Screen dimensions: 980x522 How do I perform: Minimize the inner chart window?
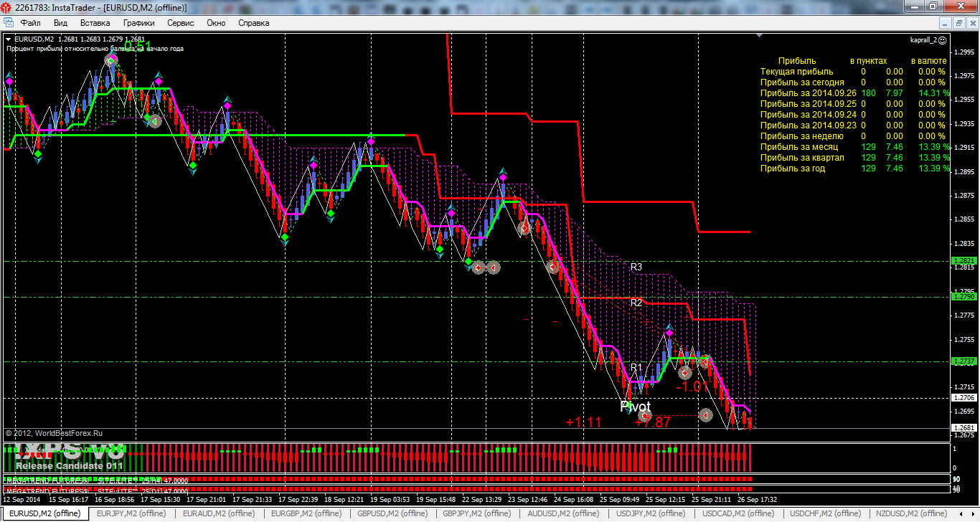(946, 23)
